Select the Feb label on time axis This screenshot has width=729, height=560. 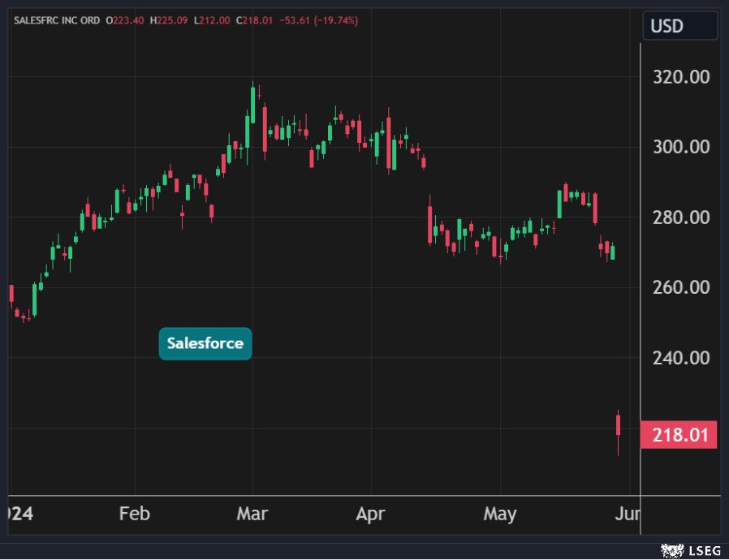(135, 514)
